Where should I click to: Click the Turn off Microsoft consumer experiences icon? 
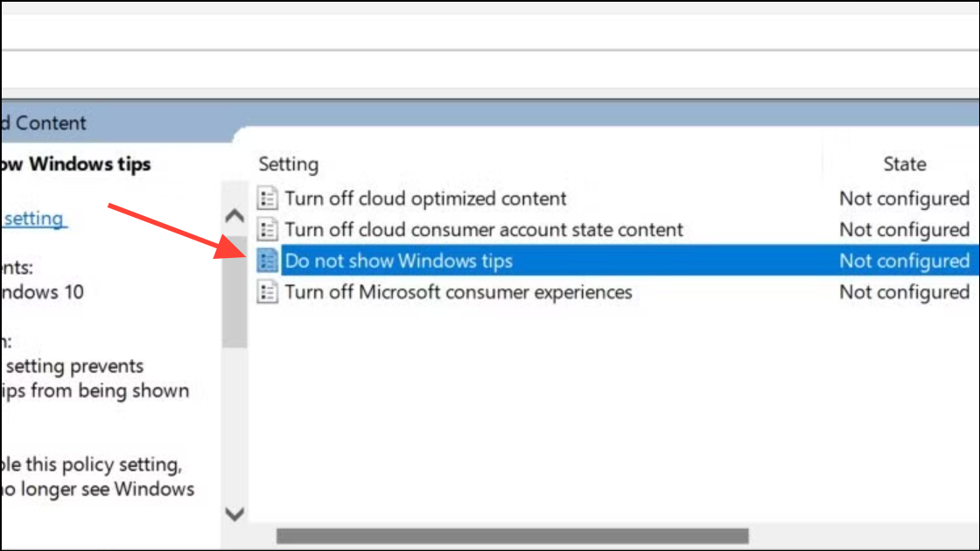(267, 292)
